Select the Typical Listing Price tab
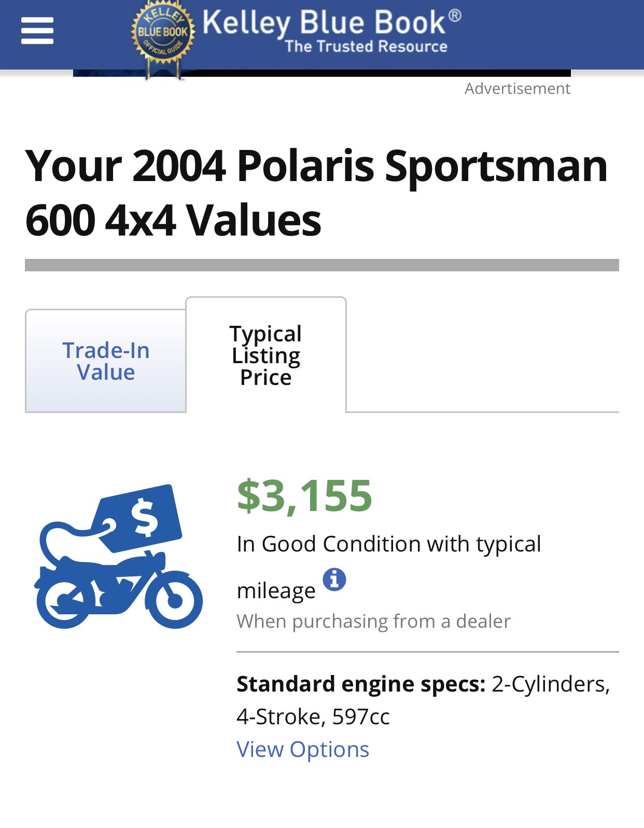 pyautogui.click(x=266, y=355)
